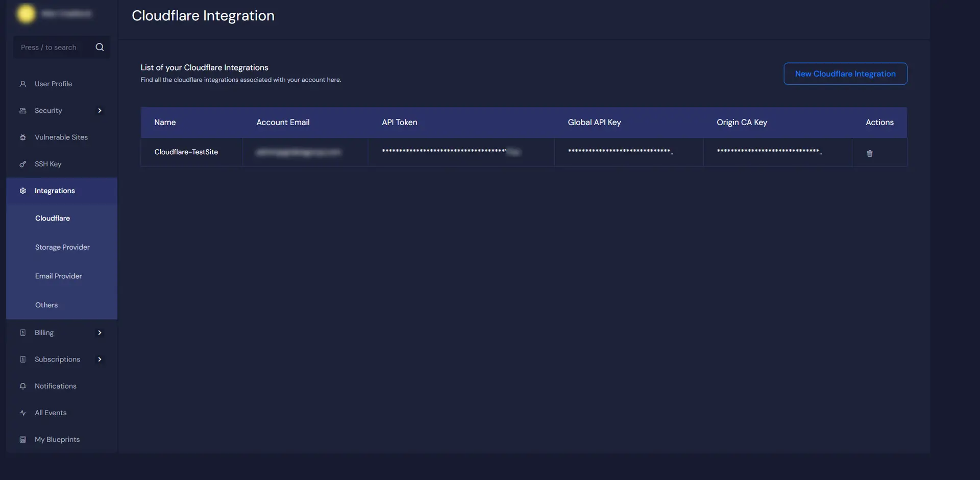Open the SSH Key page

point(48,164)
